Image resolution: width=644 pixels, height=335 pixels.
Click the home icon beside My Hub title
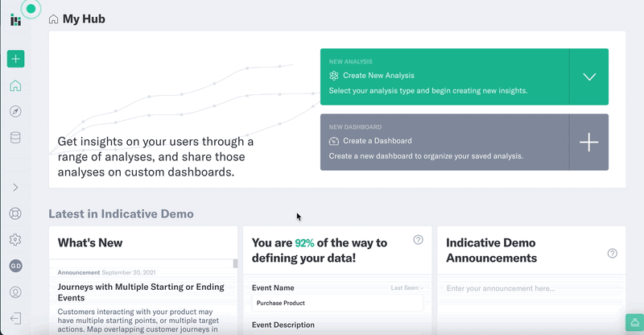(x=53, y=19)
